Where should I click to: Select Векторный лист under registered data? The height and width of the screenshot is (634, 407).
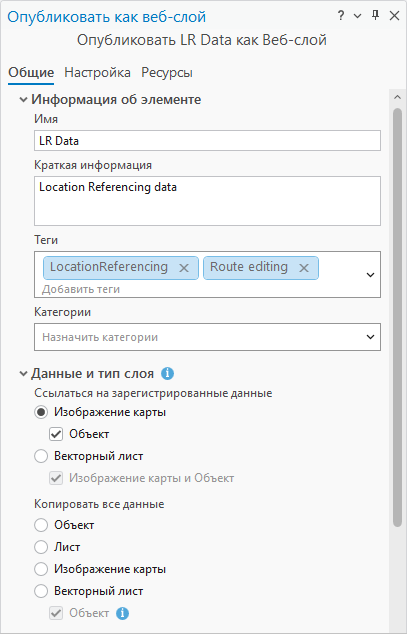(41, 456)
